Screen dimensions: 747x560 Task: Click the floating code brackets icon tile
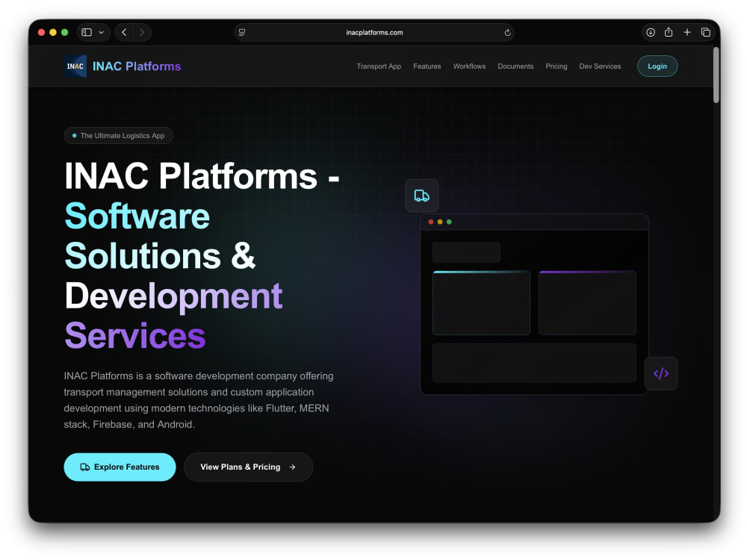click(x=661, y=373)
